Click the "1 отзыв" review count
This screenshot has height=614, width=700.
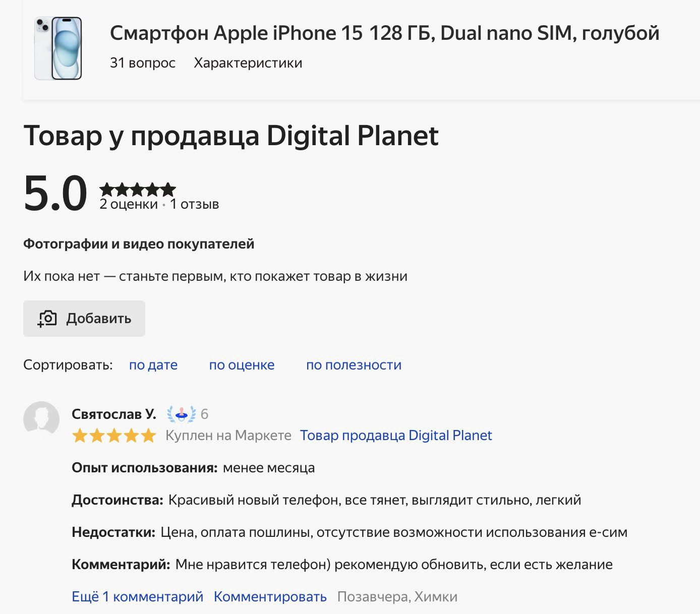[195, 205]
